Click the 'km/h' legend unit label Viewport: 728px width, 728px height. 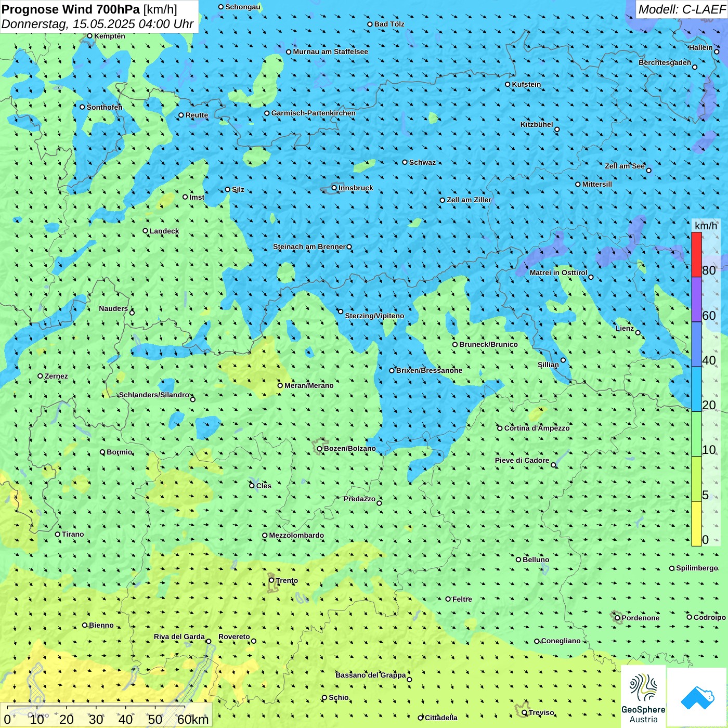(706, 226)
